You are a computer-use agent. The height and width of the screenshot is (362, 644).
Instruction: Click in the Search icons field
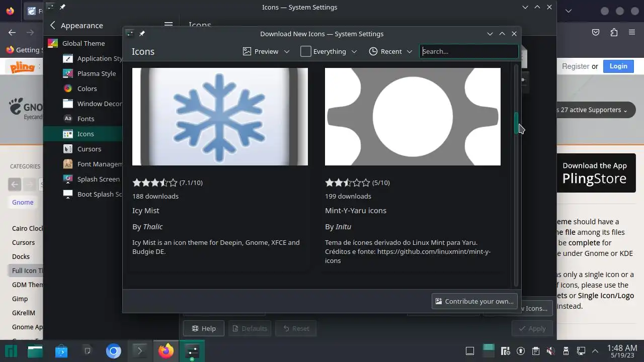468,51
